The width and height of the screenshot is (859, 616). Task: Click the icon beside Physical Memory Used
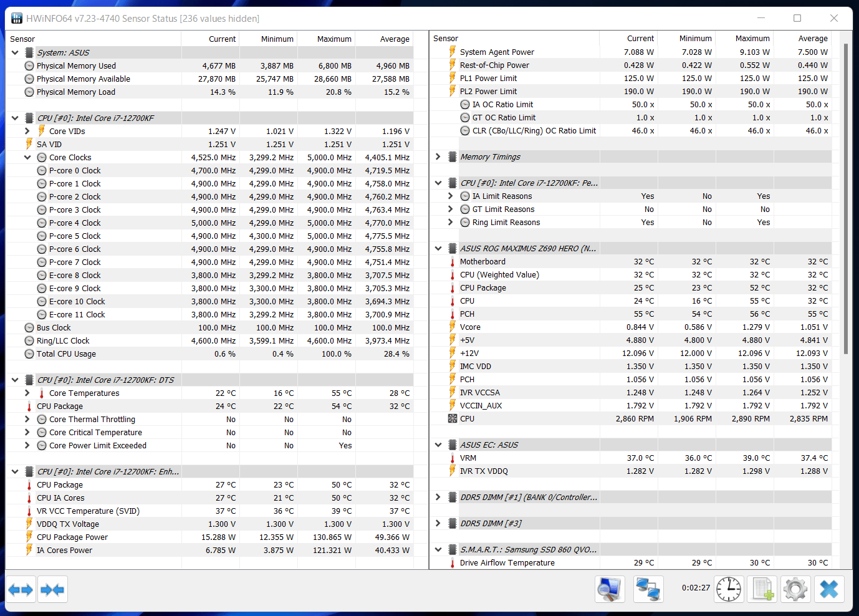[29, 66]
